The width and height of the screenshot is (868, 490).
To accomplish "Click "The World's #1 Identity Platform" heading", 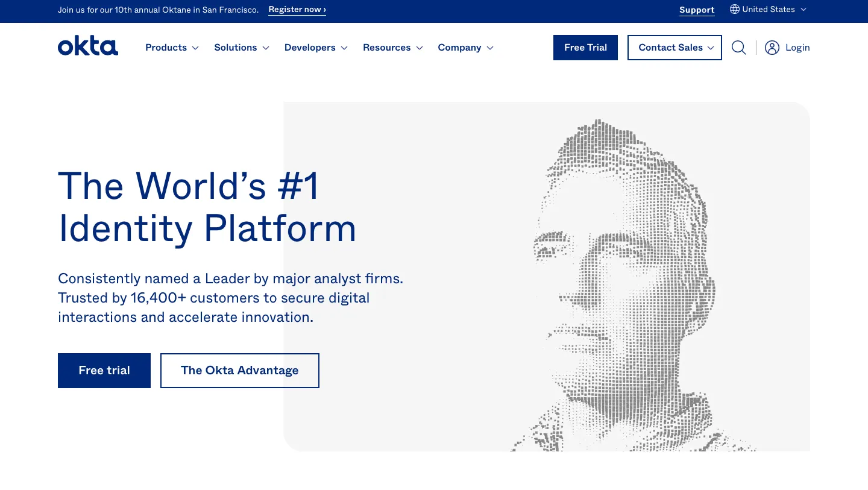I will (x=207, y=207).
